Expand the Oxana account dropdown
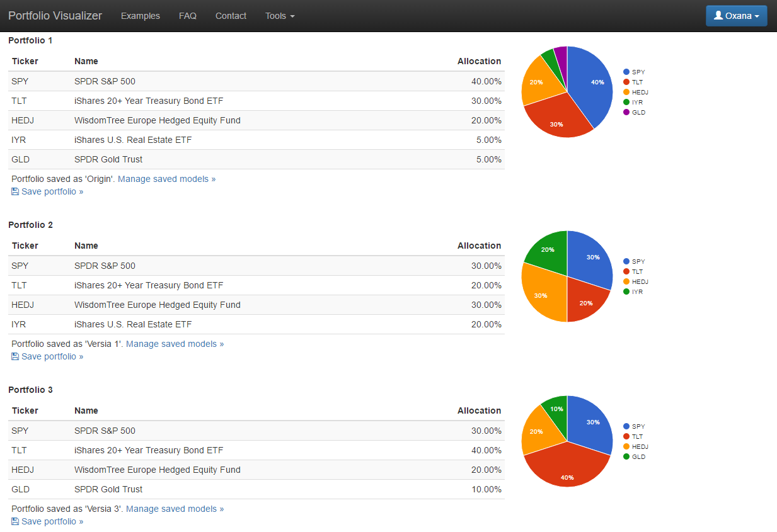Image resolution: width=777 pixels, height=532 pixels. [736, 16]
